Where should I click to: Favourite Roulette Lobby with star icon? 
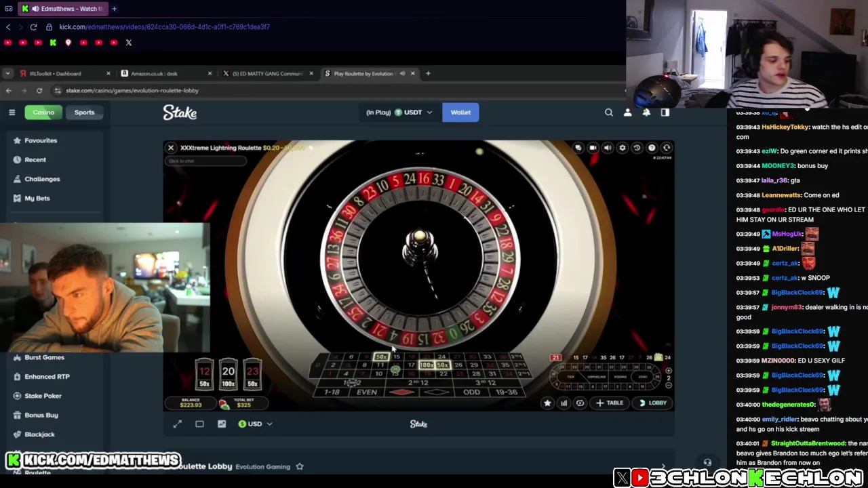click(x=300, y=466)
